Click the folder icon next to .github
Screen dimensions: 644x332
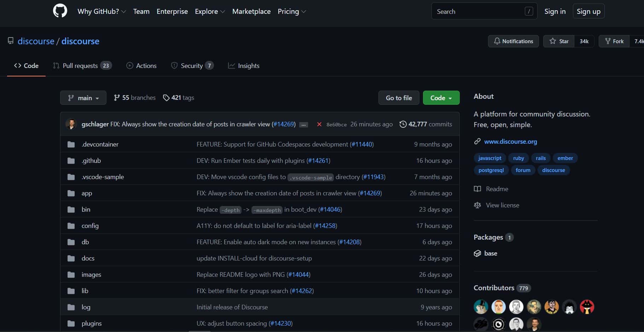click(x=71, y=160)
